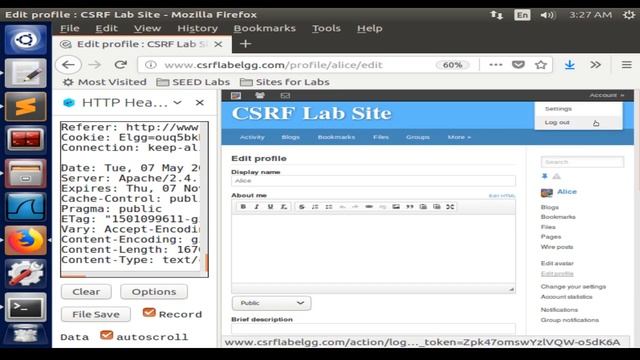Insert numbered list in About me editor
The image size is (640, 360).
click(x=315, y=207)
